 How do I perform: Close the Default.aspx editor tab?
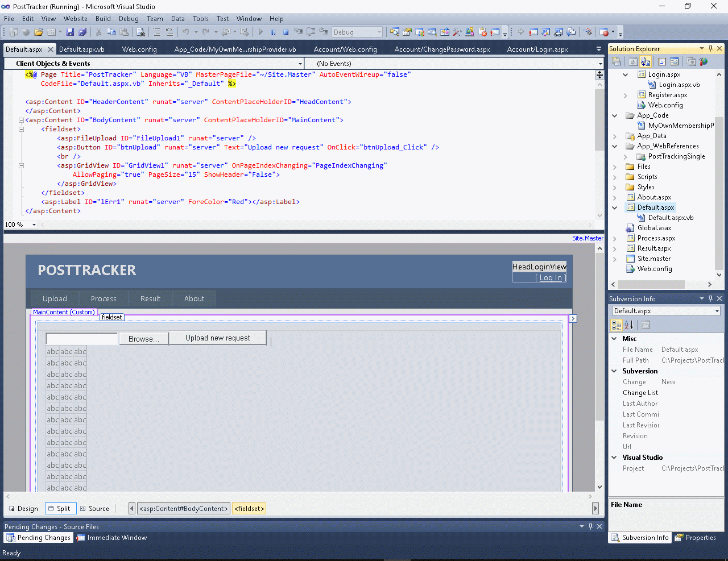click(x=51, y=49)
